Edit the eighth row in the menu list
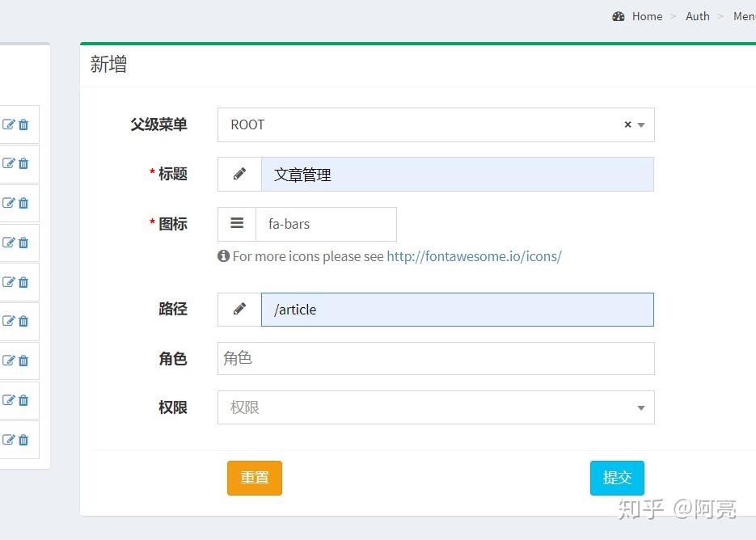 (9, 400)
